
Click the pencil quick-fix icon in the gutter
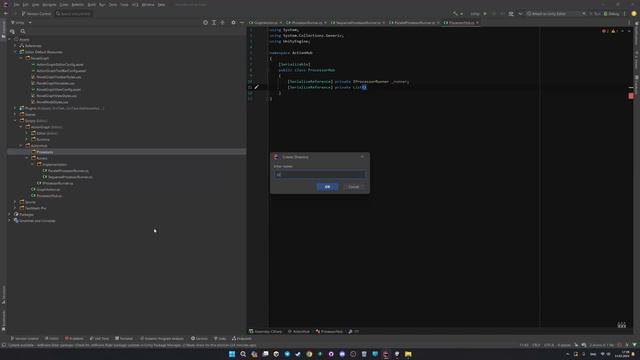click(x=256, y=87)
